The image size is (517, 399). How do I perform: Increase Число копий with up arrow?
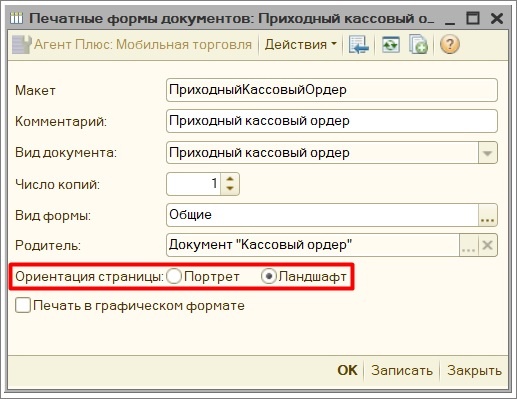pos(230,178)
